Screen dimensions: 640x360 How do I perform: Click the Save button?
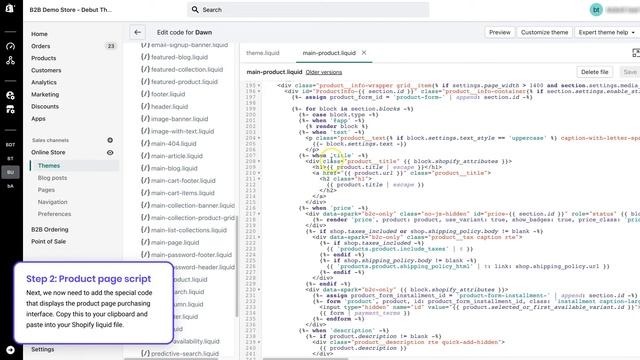click(x=630, y=72)
